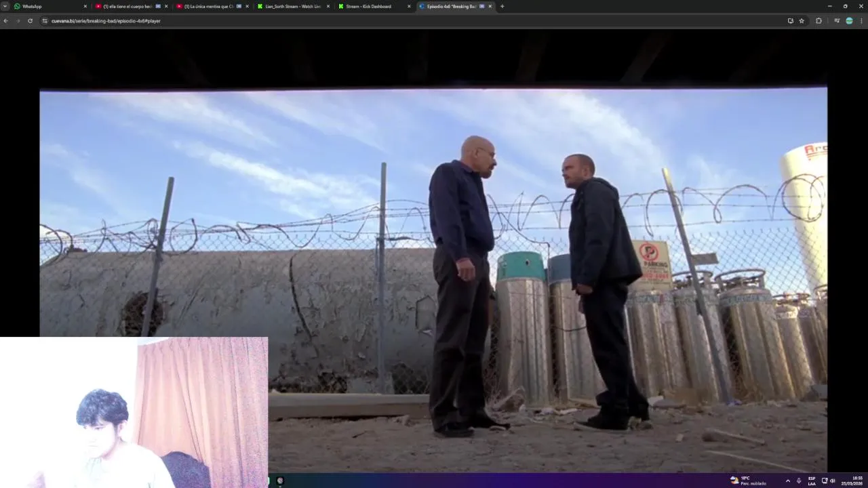Switch to the Lian_Sorth Stream Kick tab
Image resolution: width=868 pixels, height=488 pixels.
tap(293, 6)
